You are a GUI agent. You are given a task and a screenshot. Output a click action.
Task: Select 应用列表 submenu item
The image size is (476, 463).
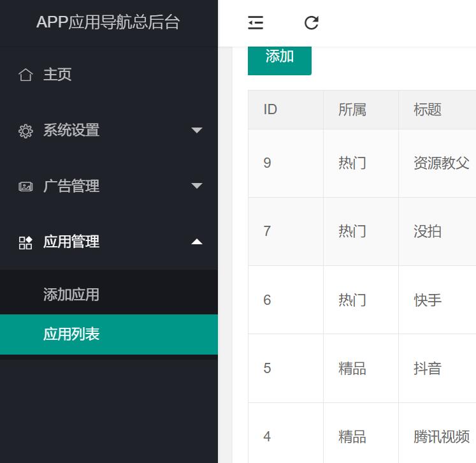click(x=71, y=334)
